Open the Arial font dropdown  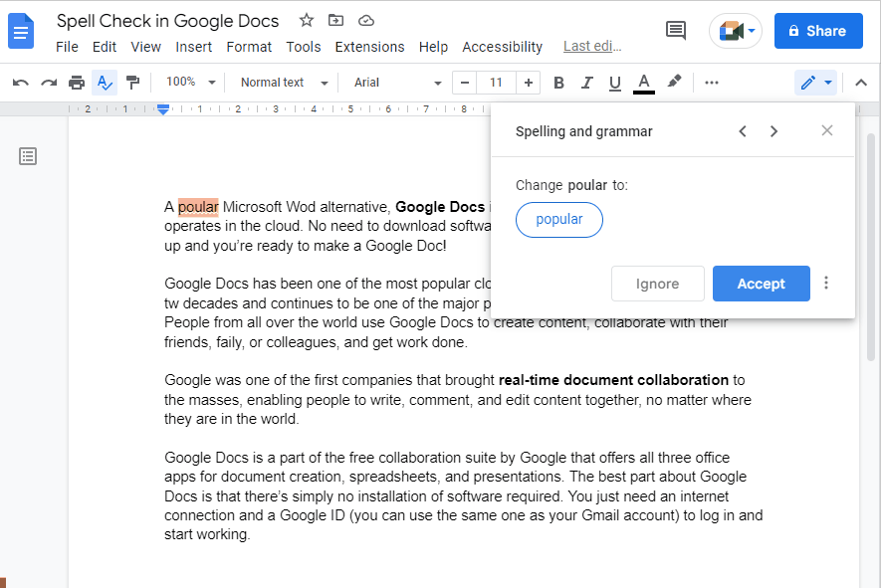[x=398, y=83]
